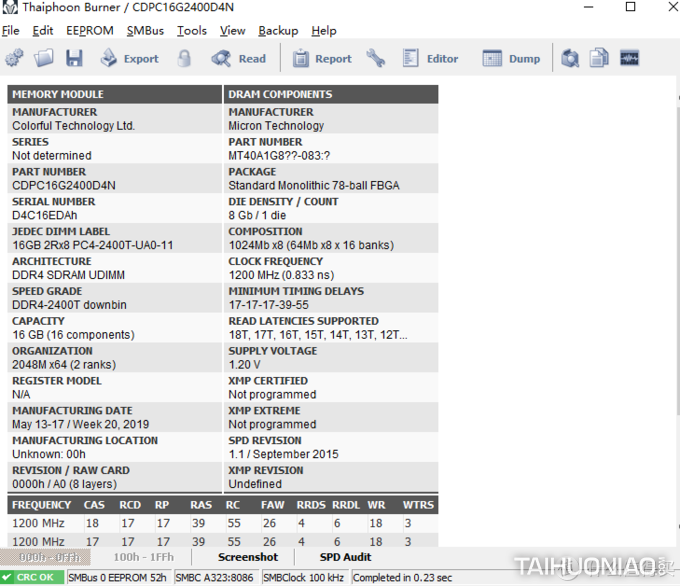Click the FREQUENCY column header
The width and height of the screenshot is (680, 586).
point(41,505)
